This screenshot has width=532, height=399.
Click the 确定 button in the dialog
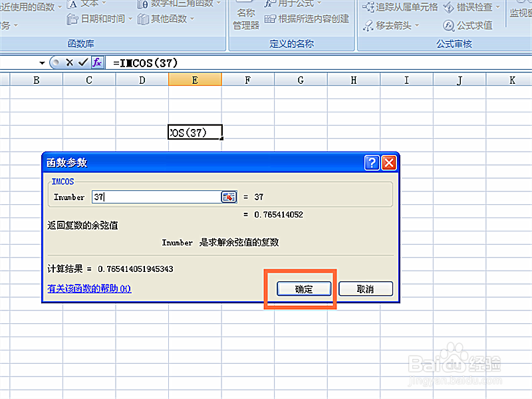[x=304, y=289]
